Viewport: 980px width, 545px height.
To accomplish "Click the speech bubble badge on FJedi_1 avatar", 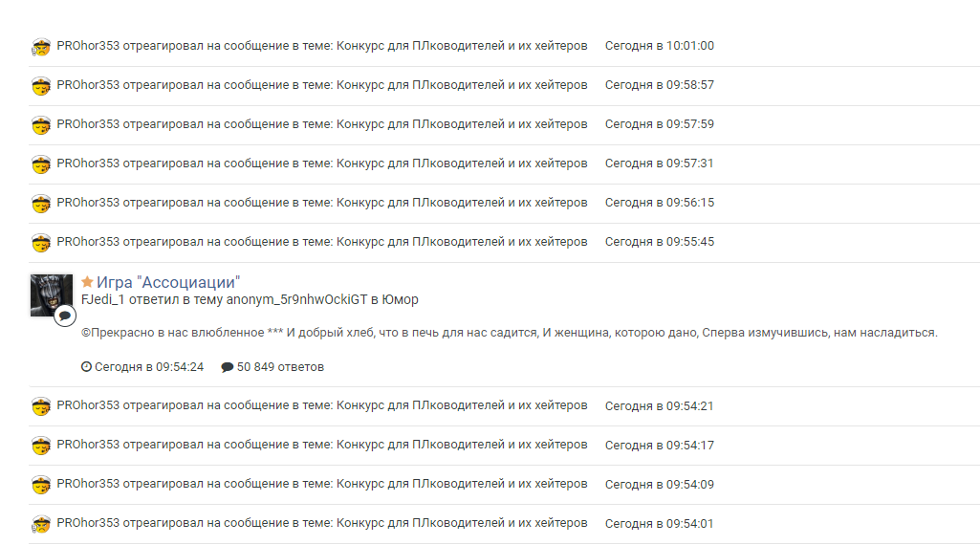I will pyautogui.click(x=64, y=316).
